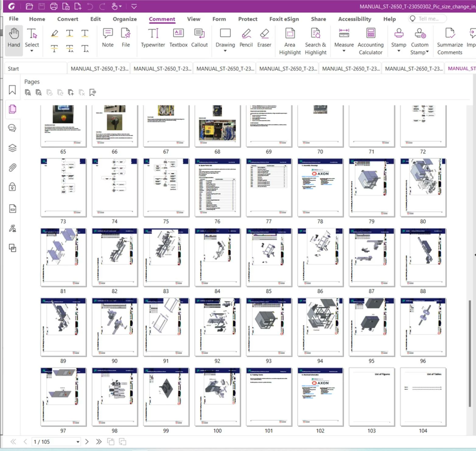
Task: Click the Tell me search field
Action: coord(427,19)
